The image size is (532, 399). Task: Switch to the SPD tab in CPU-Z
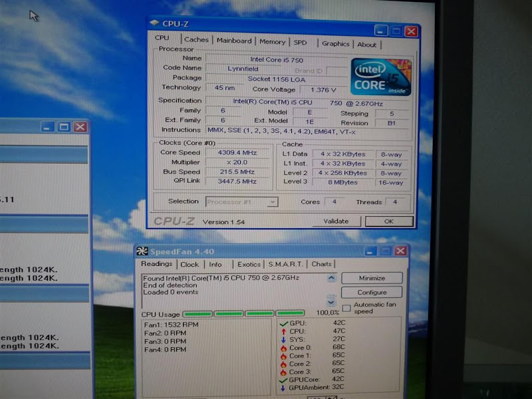[x=301, y=43]
